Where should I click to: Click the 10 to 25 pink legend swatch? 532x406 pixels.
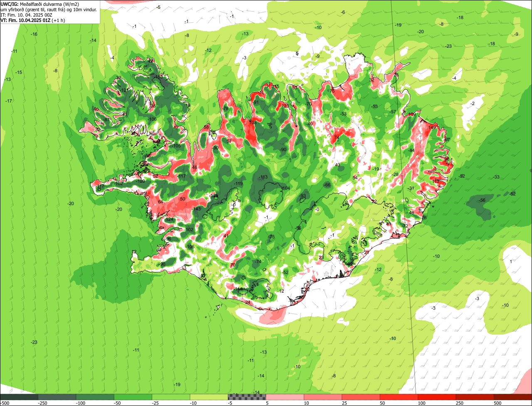tap(323, 397)
